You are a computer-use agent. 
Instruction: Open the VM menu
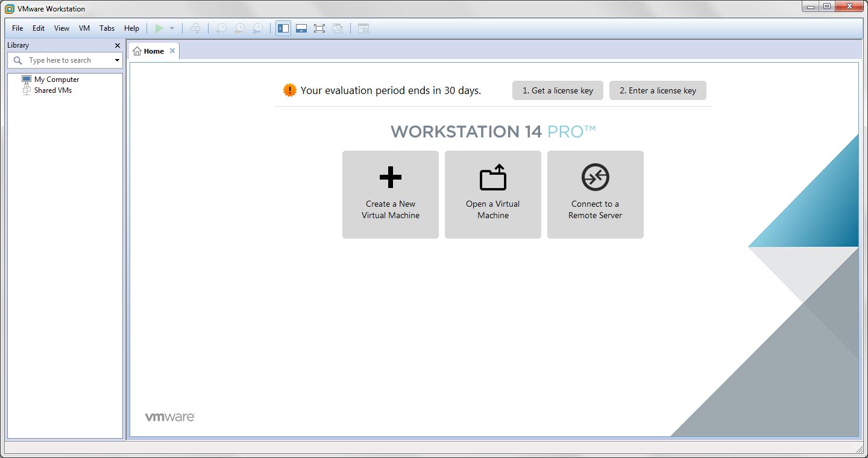(84, 28)
